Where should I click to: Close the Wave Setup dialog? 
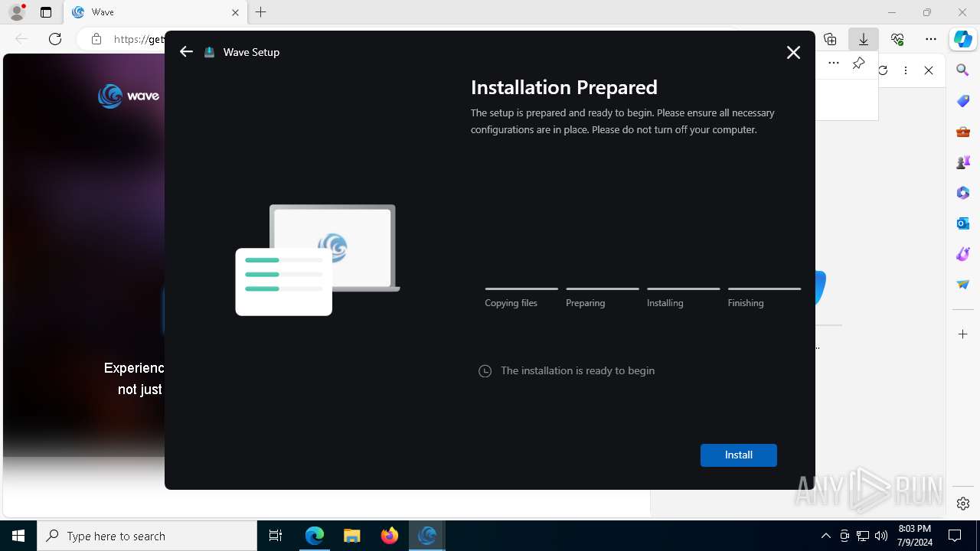[x=793, y=52]
